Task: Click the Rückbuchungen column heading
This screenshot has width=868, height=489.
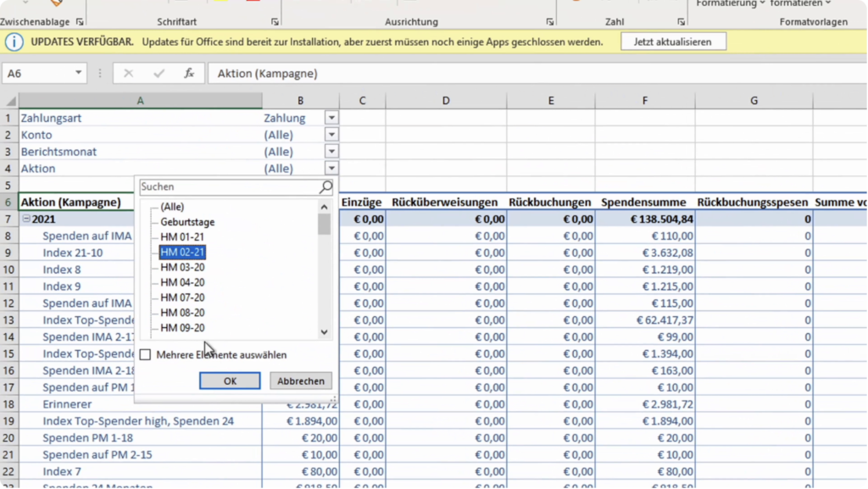Action: 549,203
